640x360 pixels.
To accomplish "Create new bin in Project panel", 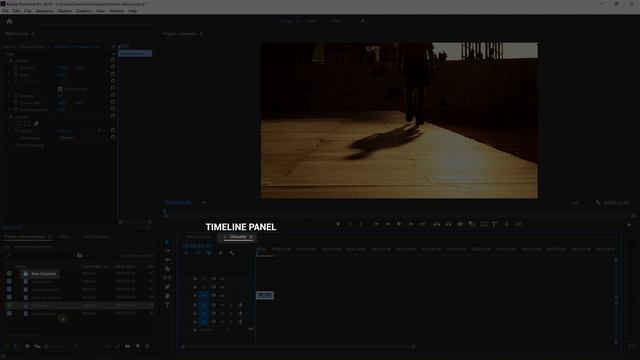I will tap(128, 346).
